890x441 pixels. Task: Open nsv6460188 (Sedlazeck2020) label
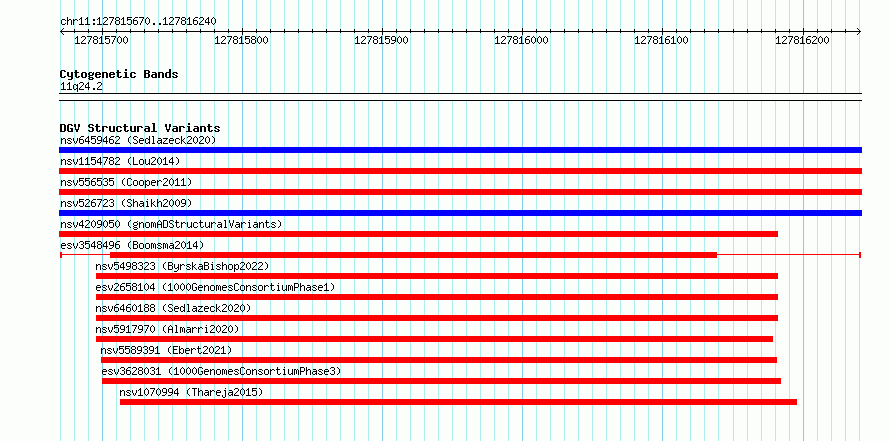173,308
